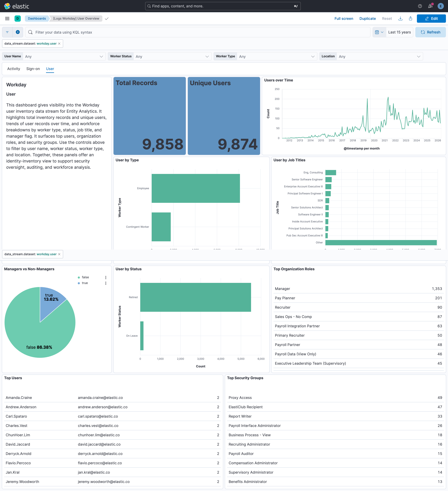Click the Other bar in Job Titles chart
Screen dimensions: 448x491
click(x=381, y=243)
